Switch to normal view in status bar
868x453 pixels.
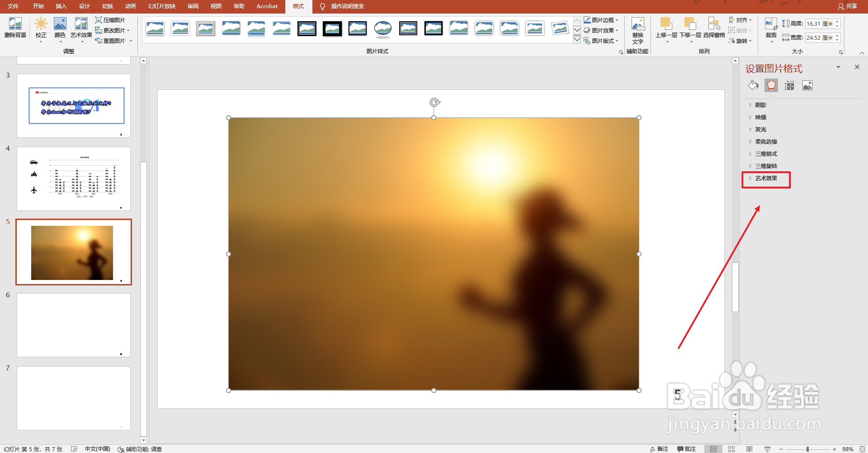click(713, 449)
